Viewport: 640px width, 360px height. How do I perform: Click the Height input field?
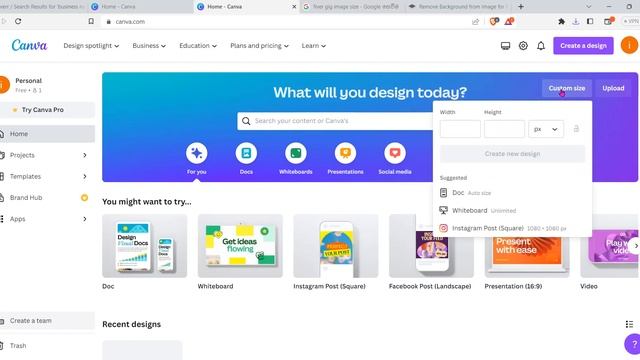(x=504, y=129)
